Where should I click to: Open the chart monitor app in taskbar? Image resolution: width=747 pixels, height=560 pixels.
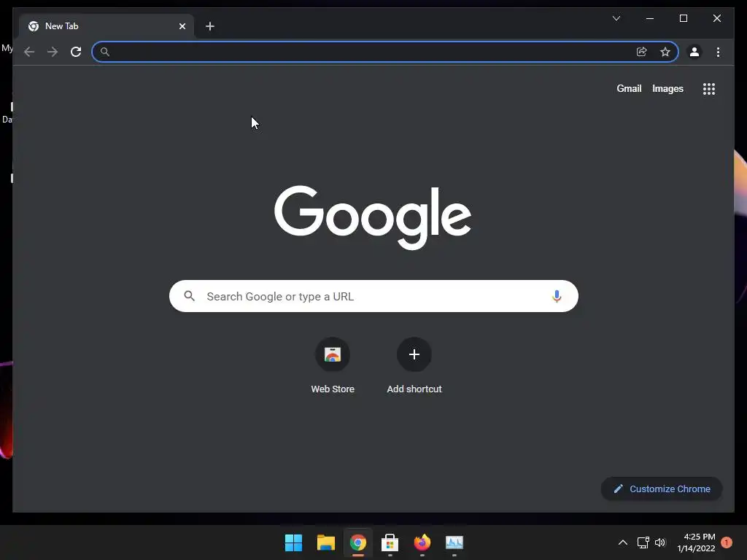454,542
